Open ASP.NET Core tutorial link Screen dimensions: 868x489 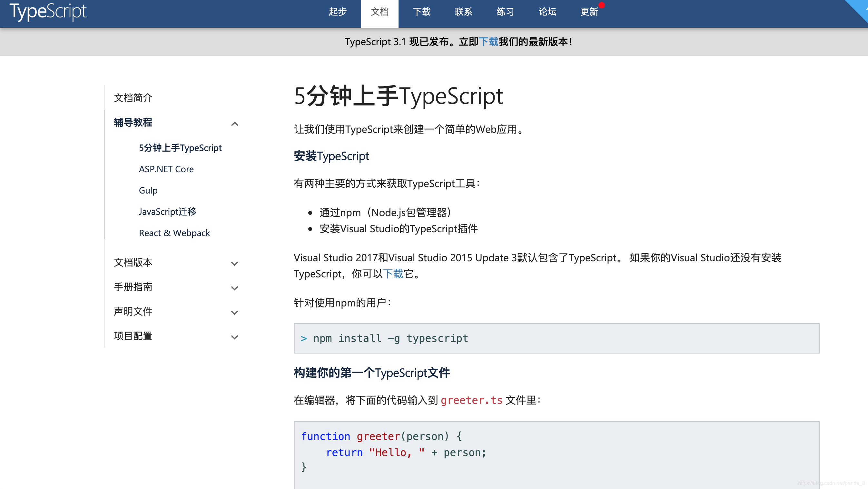coord(166,169)
